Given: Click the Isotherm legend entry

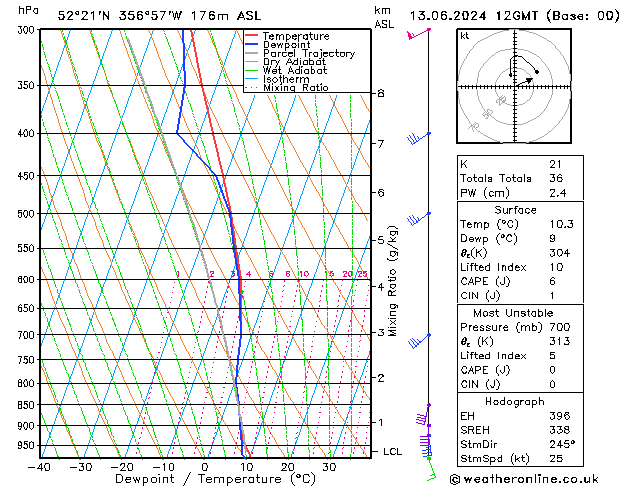Looking at the screenshot, I should (277, 79).
